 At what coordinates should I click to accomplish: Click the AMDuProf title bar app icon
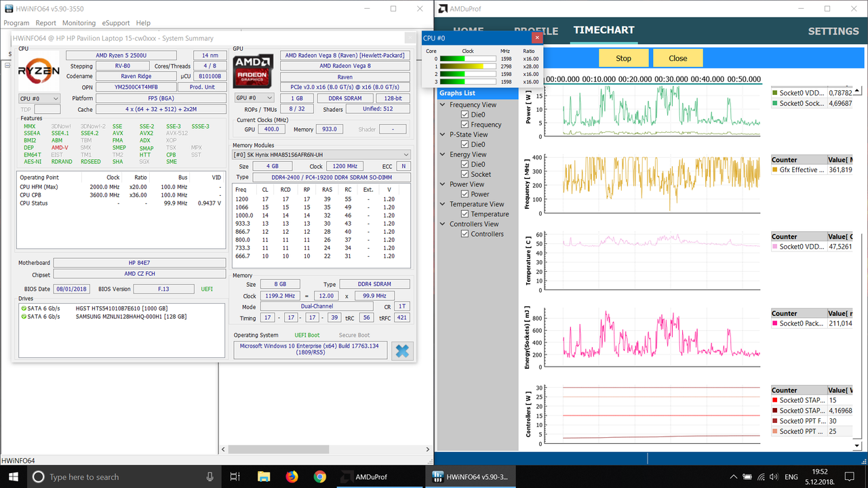click(443, 9)
